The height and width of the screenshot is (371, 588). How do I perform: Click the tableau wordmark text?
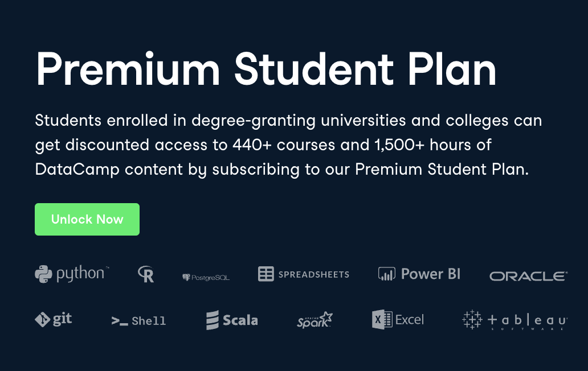pyautogui.click(x=527, y=320)
